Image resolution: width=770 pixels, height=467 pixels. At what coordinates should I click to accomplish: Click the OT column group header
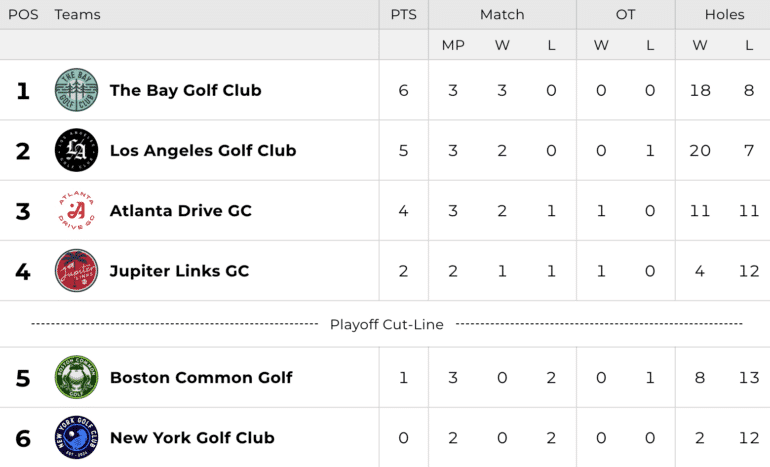point(626,15)
